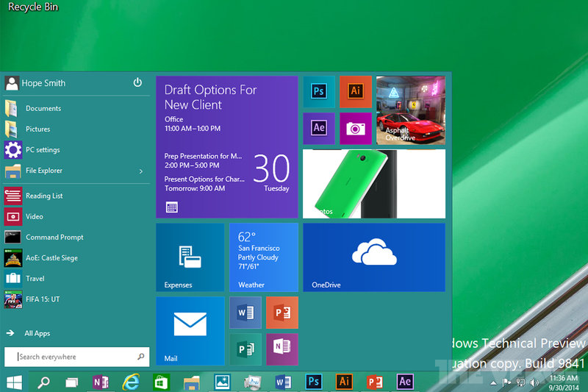This screenshot has width=588, height=392.
Task: Launch Internet Explorer from taskbar
Action: [x=131, y=382]
